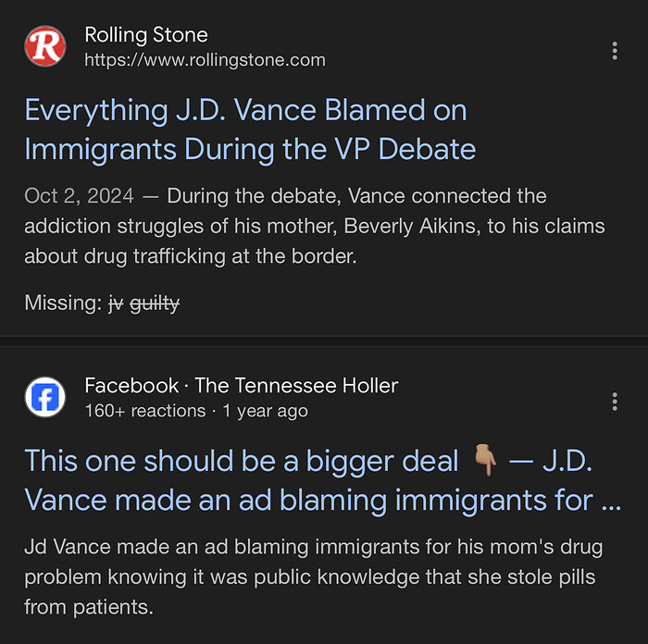Click the divider line between the two results

click(324, 336)
